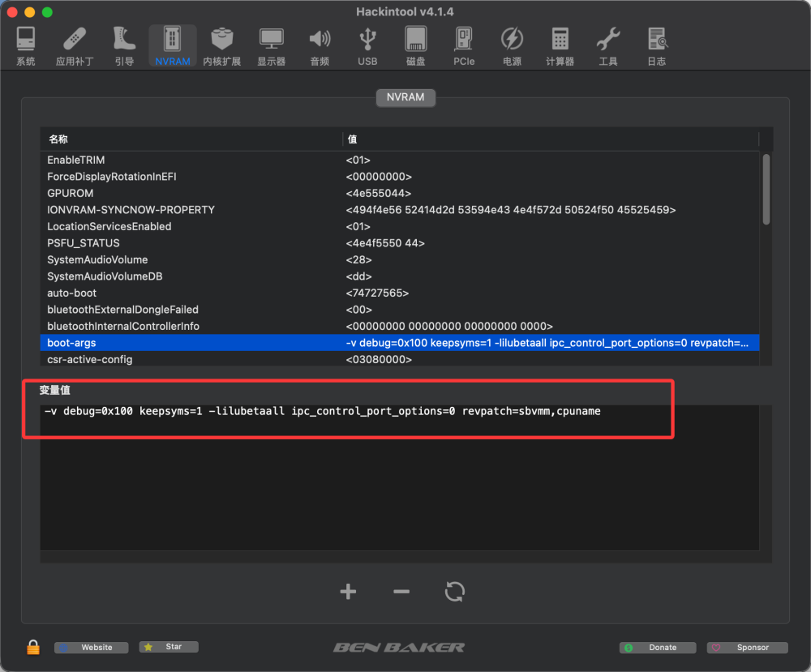Open the 磁盘 disk section
The width and height of the screenshot is (811, 672).
point(415,46)
